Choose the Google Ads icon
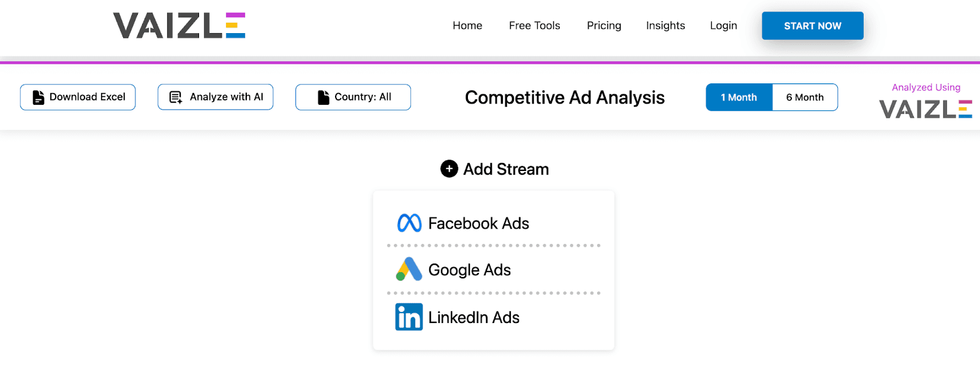Screen dimensions: 980x391 point(409,270)
